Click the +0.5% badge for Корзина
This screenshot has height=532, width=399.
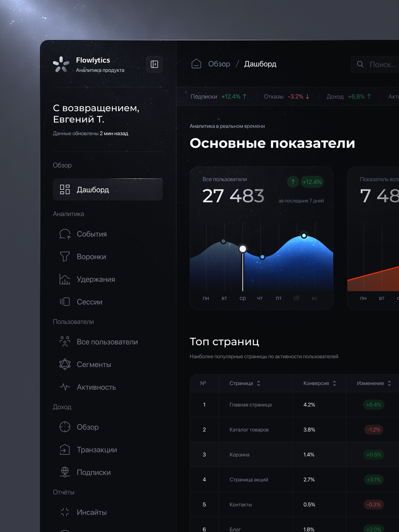[x=374, y=455]
